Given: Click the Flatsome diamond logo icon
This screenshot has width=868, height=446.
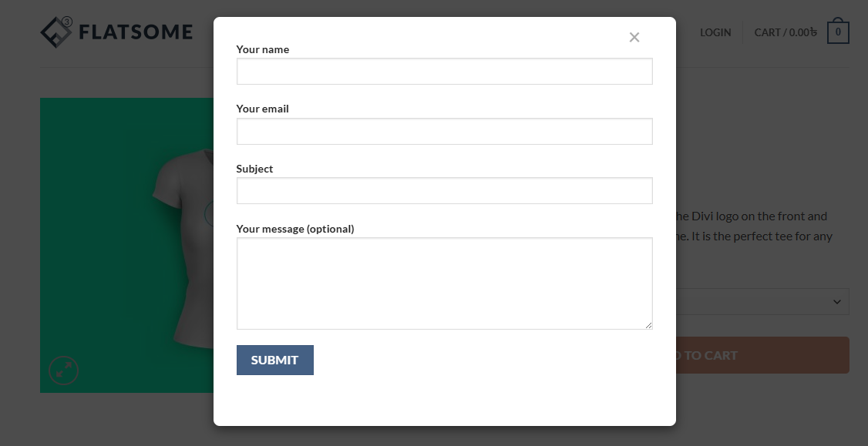Looking at the screenshot, I should (x=56, y=32).
